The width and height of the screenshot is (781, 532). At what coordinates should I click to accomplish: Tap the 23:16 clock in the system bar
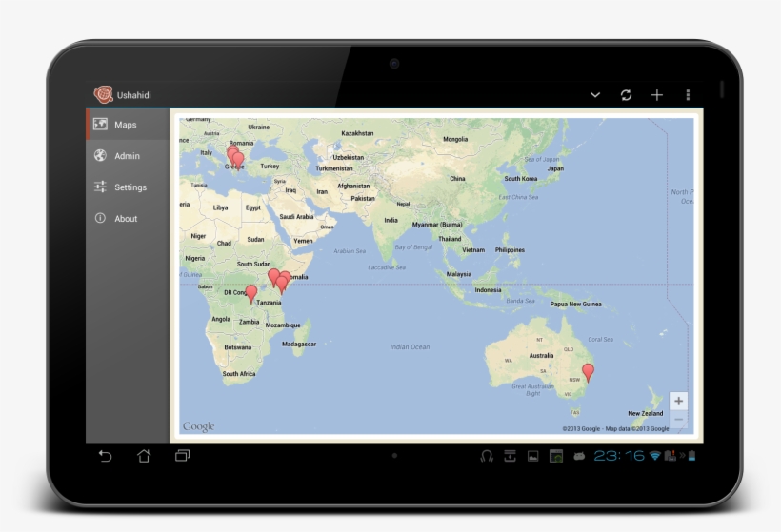pyautogui.click(x=619, y=456)
